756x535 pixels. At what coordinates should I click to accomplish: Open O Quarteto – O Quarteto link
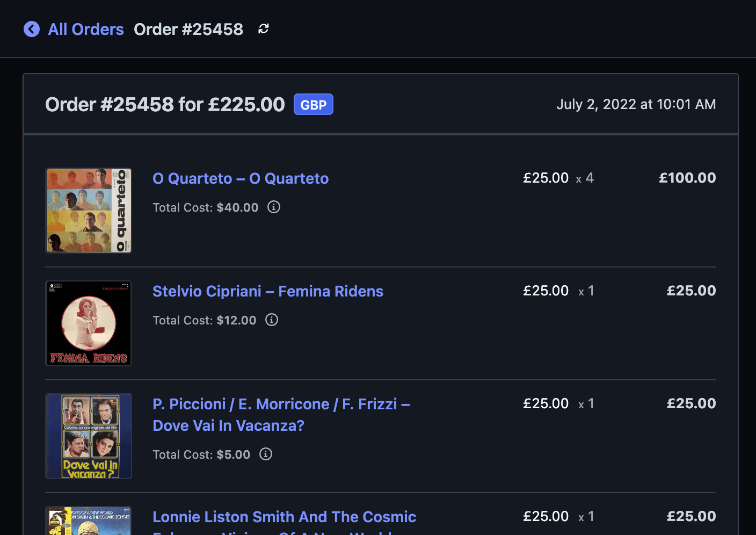[x=241, y=178]
